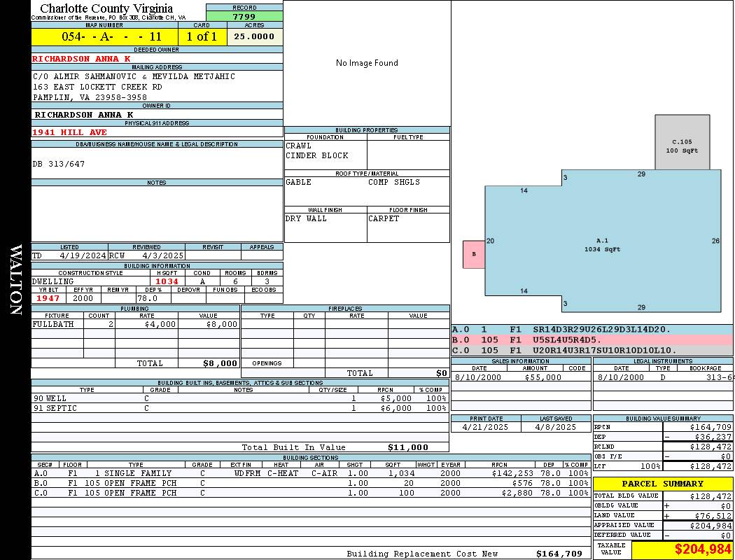Click the print date 4/21/2025
Viewport: 735px width, 560px height.
tap(486, 427)
